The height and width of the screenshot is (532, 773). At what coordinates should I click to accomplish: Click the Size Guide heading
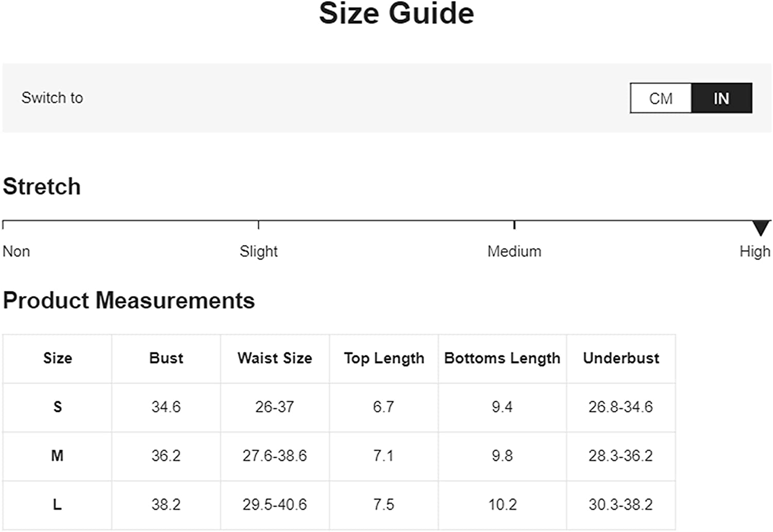(396, 13)
